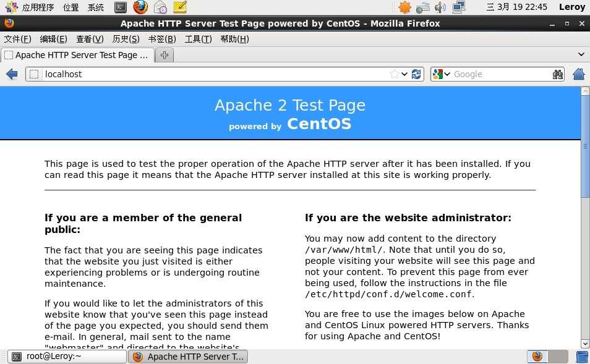Click the scrollbar down arrow
590x364 pixels.
585,344
